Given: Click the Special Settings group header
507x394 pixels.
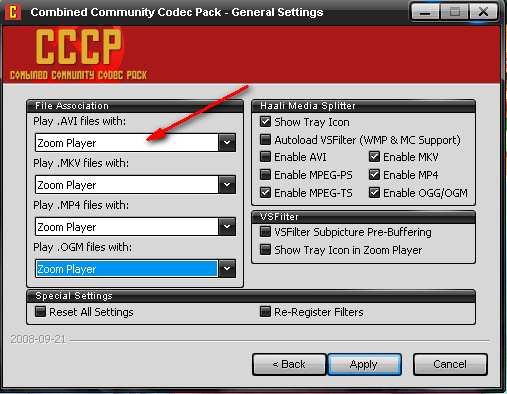Looking at the screenshot, I should tap(251, 296).
